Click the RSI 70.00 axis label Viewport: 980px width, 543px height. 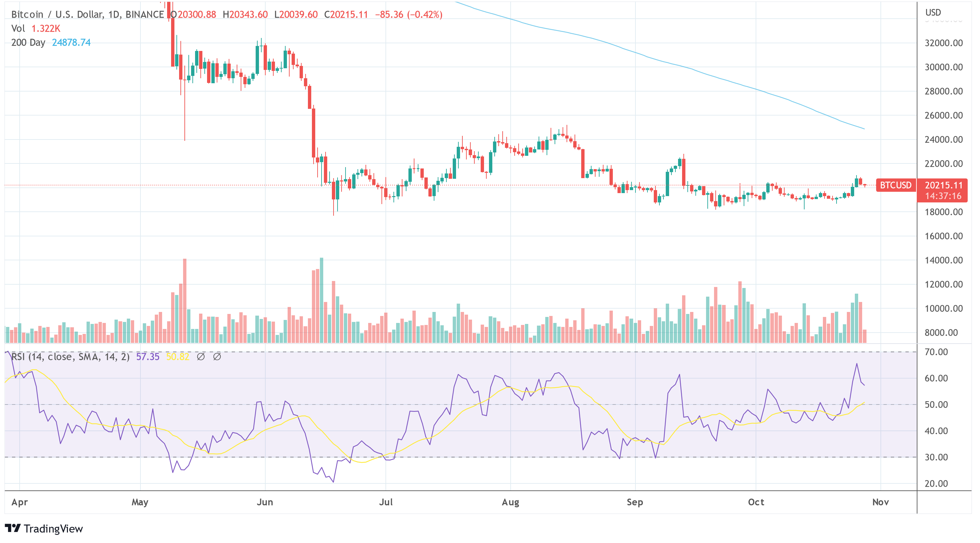point(936,352)
